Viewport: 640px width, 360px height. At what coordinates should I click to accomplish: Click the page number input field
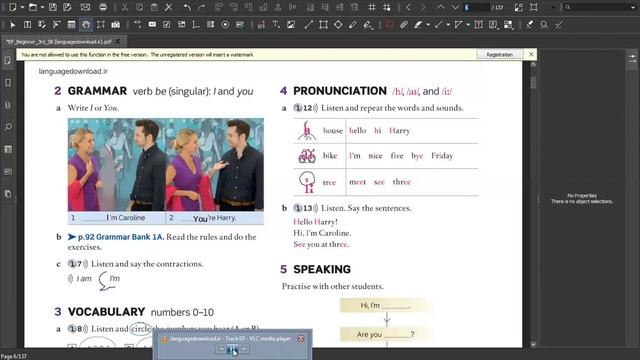pos(476,7)
